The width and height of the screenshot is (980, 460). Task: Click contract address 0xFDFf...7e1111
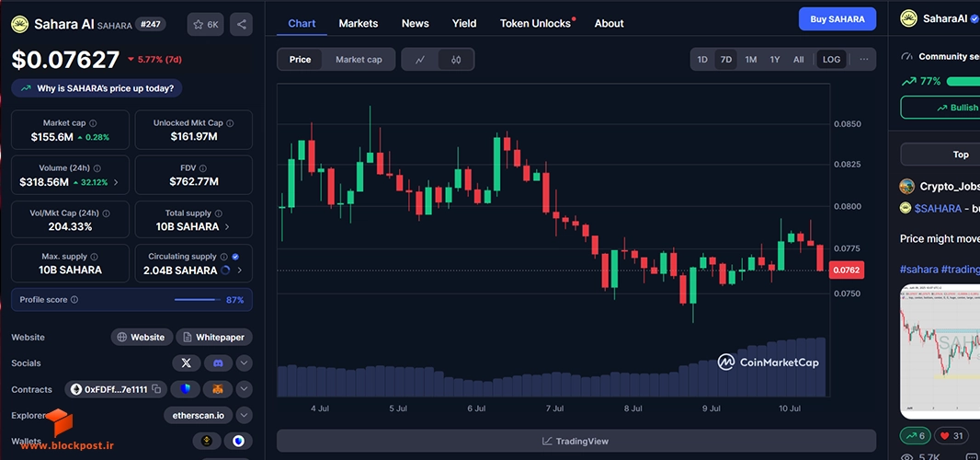pos(116,389)
